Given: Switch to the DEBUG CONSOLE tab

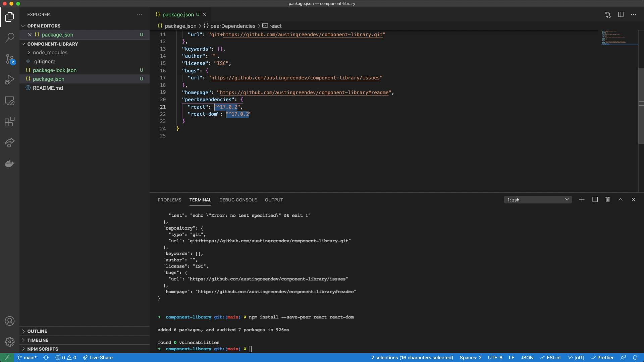Looking at the screenshot, I should pyautogui.click(x=238, y=200).
